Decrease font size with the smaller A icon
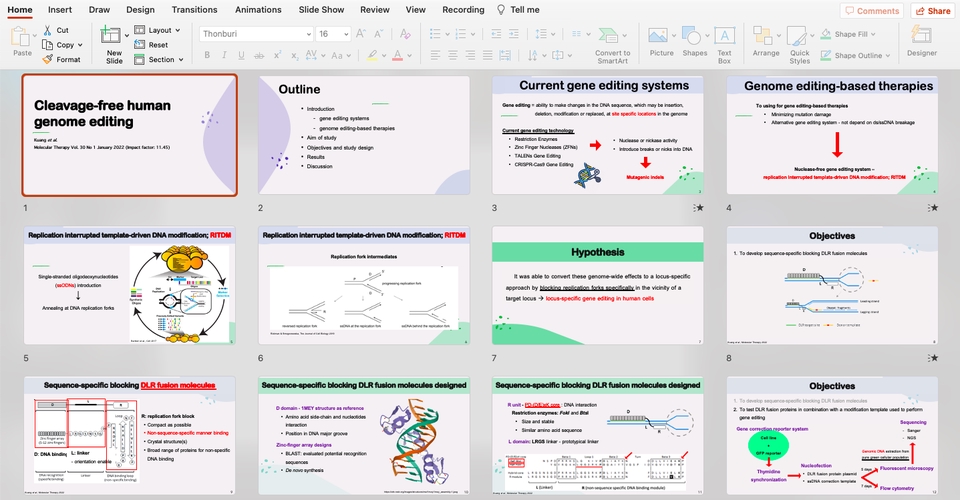 coord(378,34)
